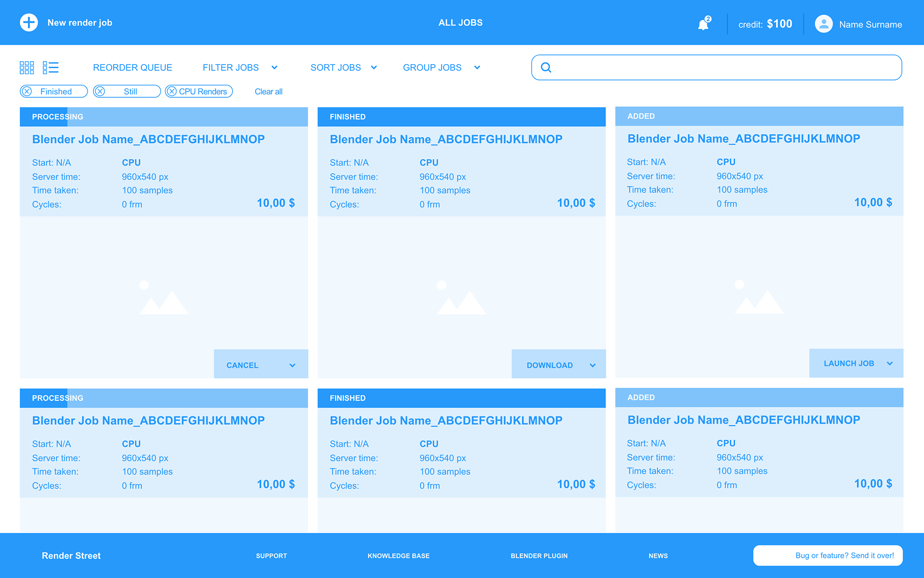Switch to list view icon
This screenshot has height=578, width=924.
(51, 67)
